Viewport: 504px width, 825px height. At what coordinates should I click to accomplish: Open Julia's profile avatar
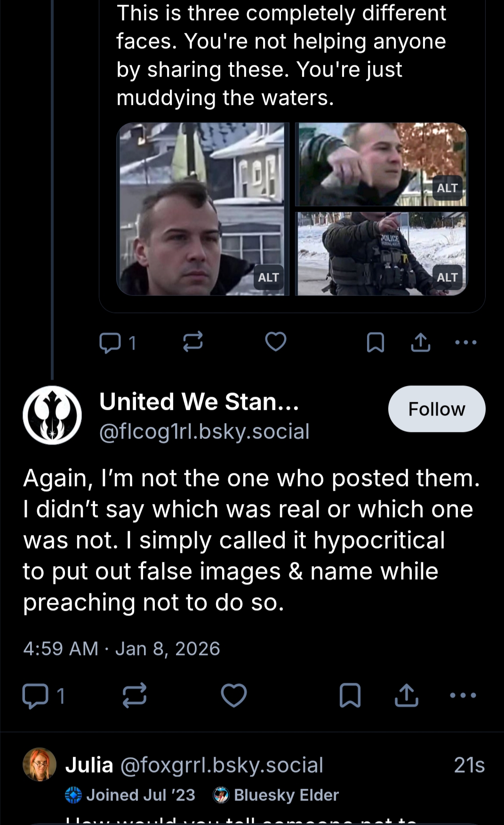click(x=40, y=764)
